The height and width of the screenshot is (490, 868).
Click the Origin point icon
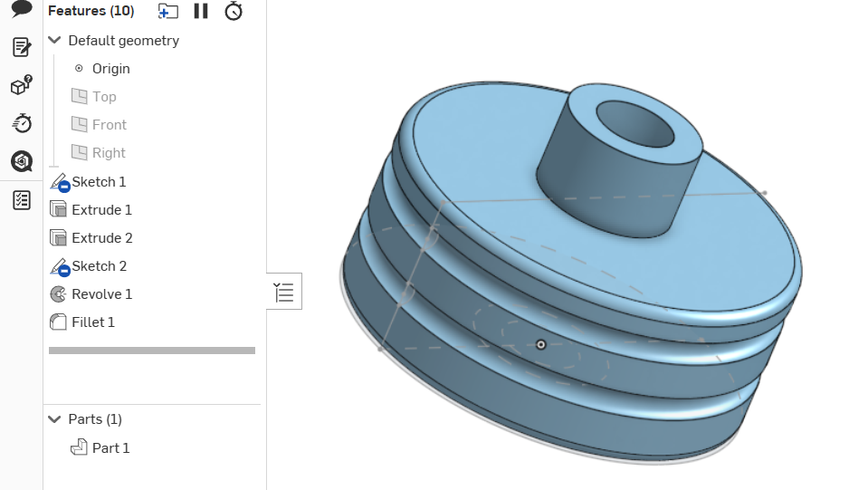[x=79, y=68]
